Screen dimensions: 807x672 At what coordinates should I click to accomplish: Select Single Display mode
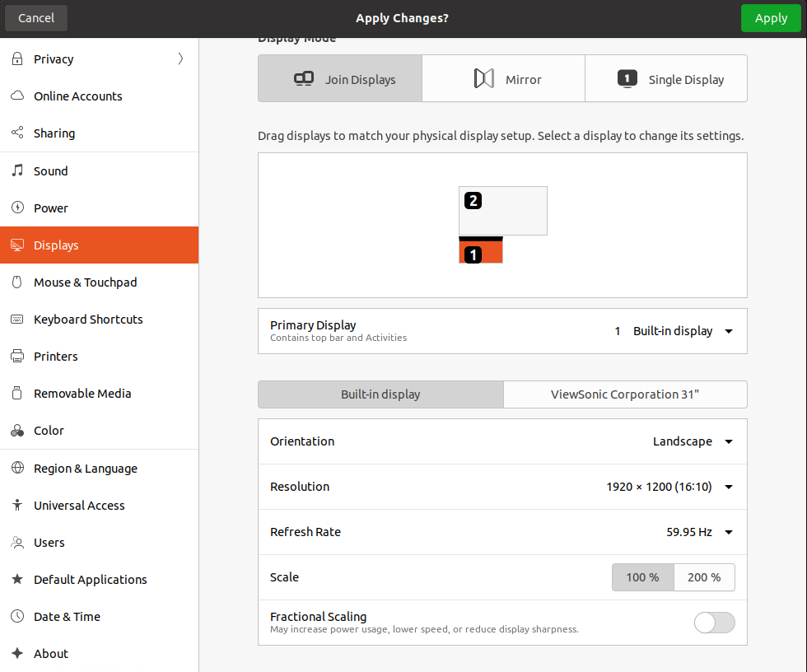[x=666, y=79]
